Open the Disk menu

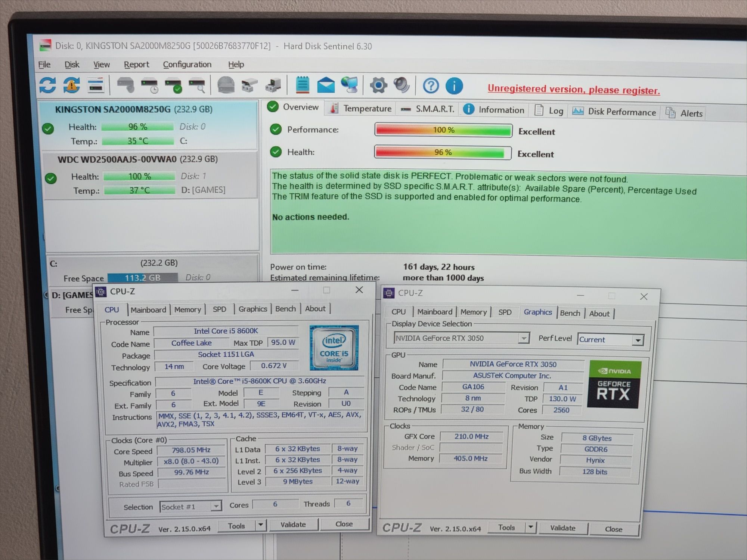[72, 65]
